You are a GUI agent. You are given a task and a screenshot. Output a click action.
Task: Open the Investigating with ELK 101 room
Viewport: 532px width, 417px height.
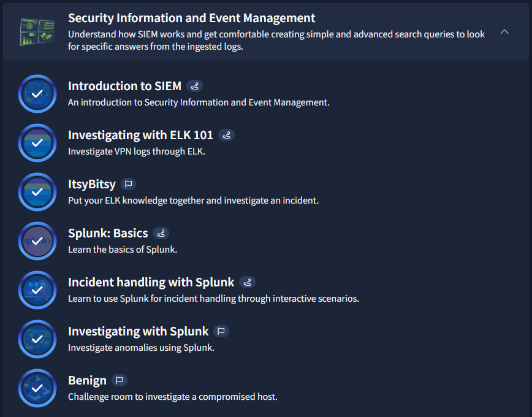[140, 135]
